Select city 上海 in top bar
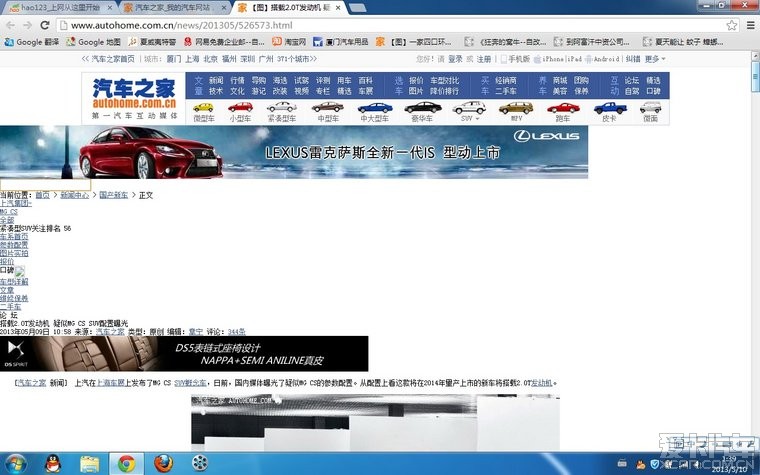This screenshot has height=475, width=760. [192, 59]
